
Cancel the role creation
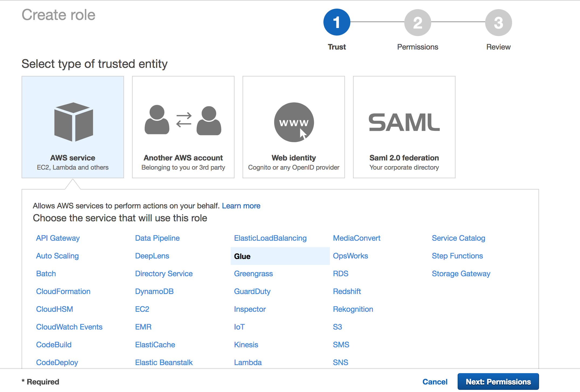click(435, 382)
